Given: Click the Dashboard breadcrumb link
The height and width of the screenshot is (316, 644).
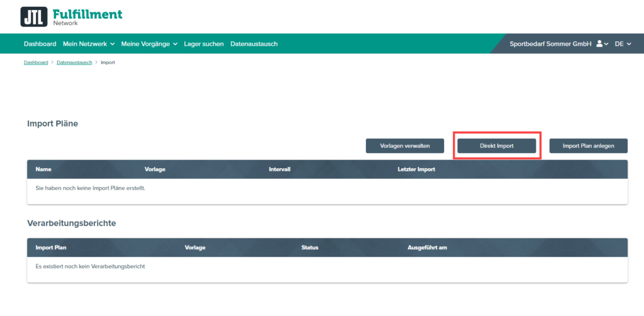Looking at the screenshot, I should tap(36, 62).
